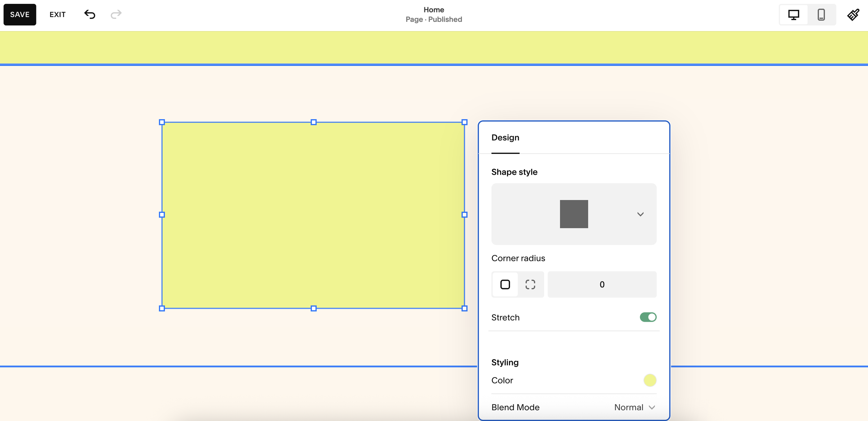Click the corner radius value field
Screen dimensions: 868x421
pos(602,284)
